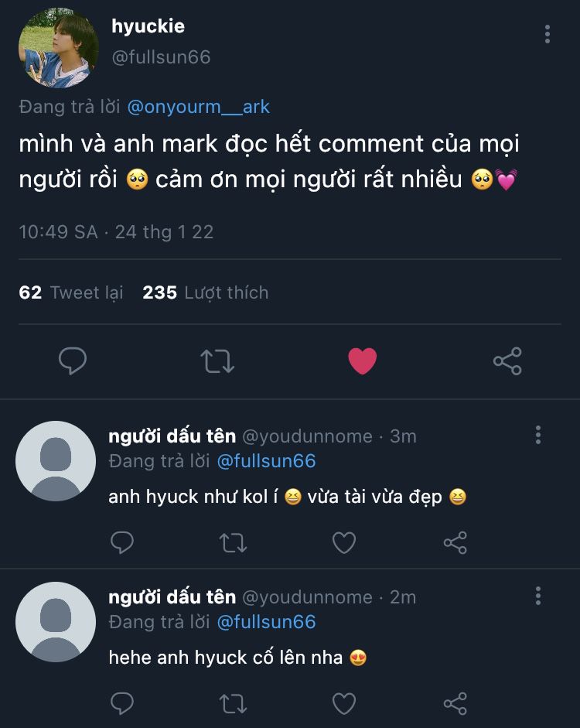View the 235 Lượt thích list
The height and width of the screenshot is (728, 580).
coord(206,292)
